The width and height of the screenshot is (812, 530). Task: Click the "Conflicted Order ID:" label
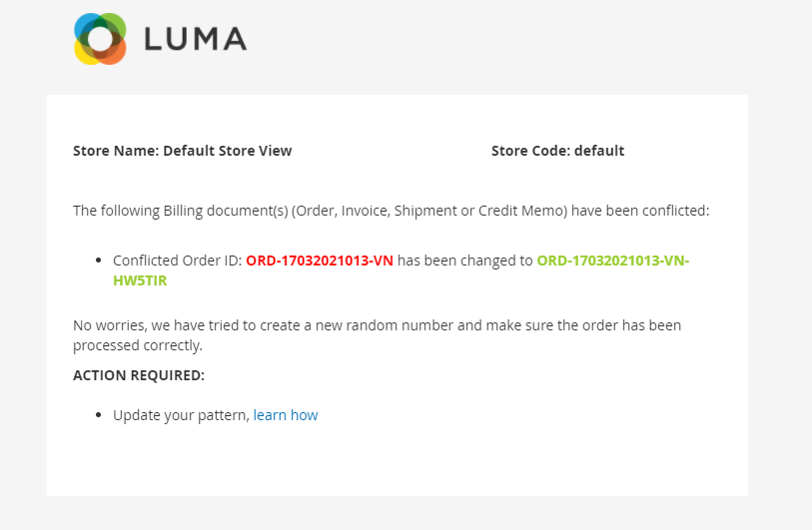point(177,261)
